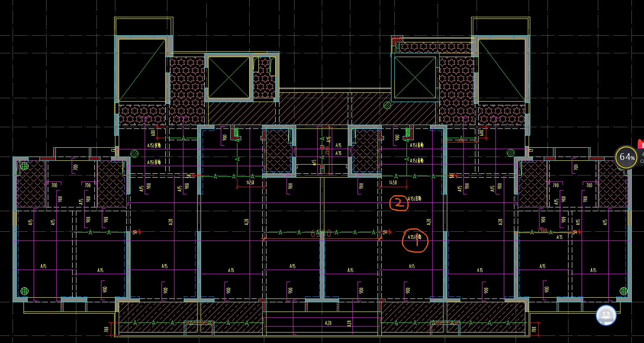Select the vertical 2500 dimension text
644x343 pixels.
coord(327,151)
